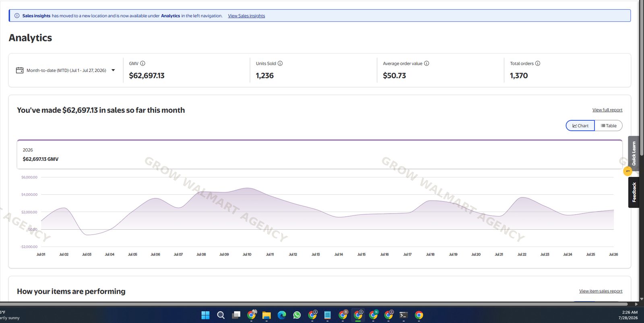
Task: Click the vertical page scrollbar thumb
Action: pos(641,78)
